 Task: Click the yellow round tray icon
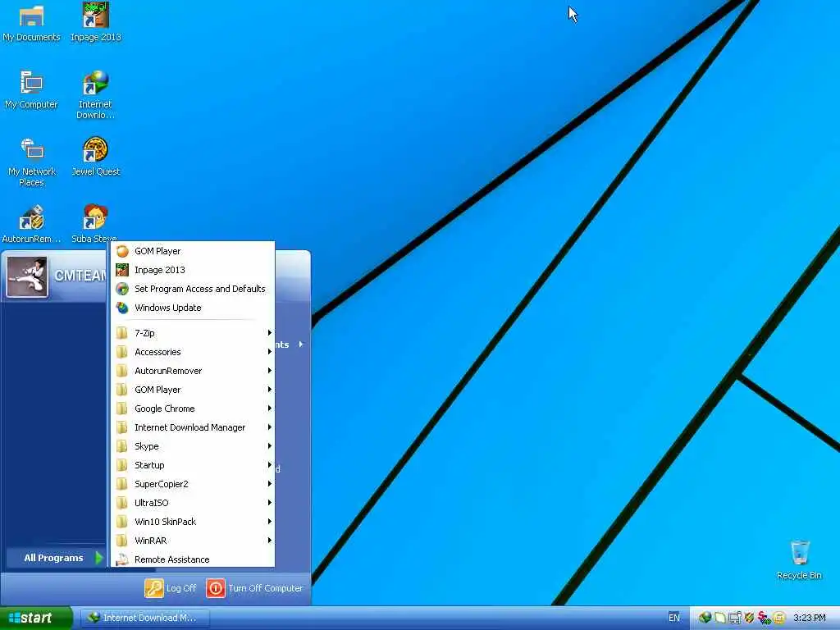(x=779, y=618)
